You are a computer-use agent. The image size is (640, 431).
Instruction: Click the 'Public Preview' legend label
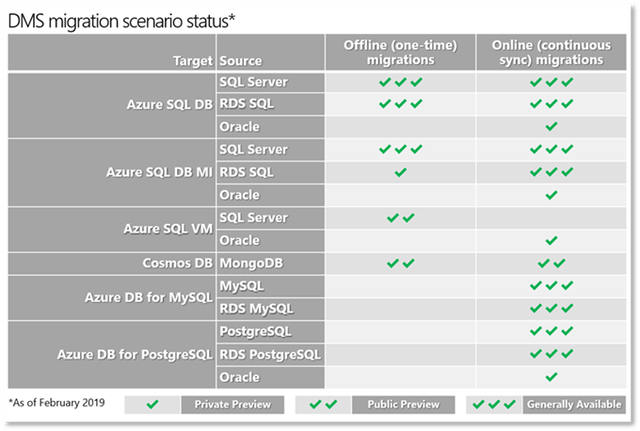coord(403,404)
